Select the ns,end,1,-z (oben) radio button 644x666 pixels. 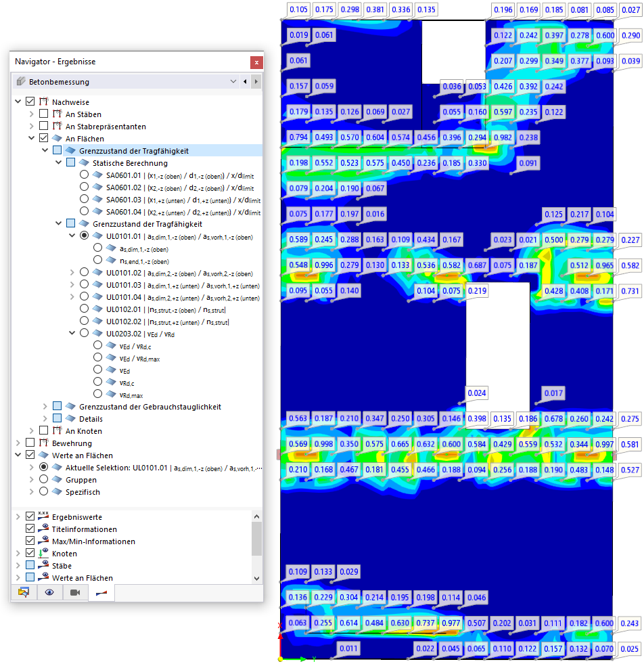coord(97,260)
